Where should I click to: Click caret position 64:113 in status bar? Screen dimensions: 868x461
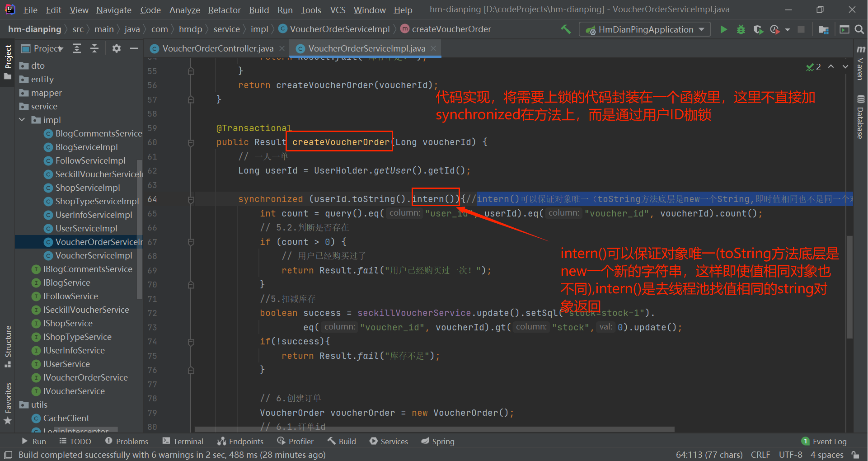[x=709, y=455]
